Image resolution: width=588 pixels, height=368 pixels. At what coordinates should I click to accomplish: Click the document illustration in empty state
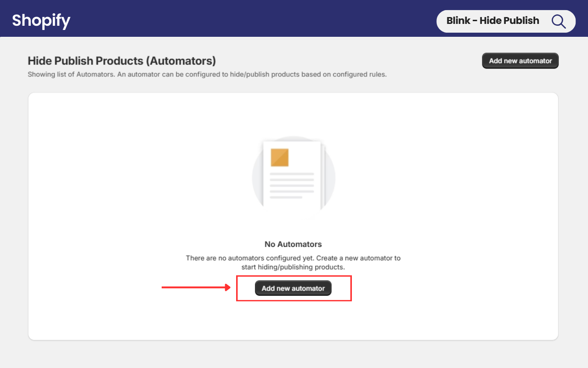tap(294, 175)
